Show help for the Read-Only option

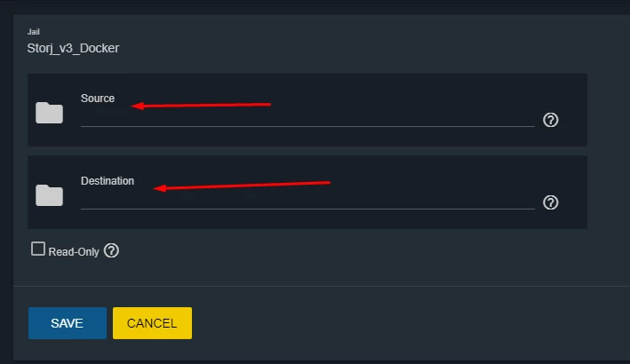(x=111, y=251)
